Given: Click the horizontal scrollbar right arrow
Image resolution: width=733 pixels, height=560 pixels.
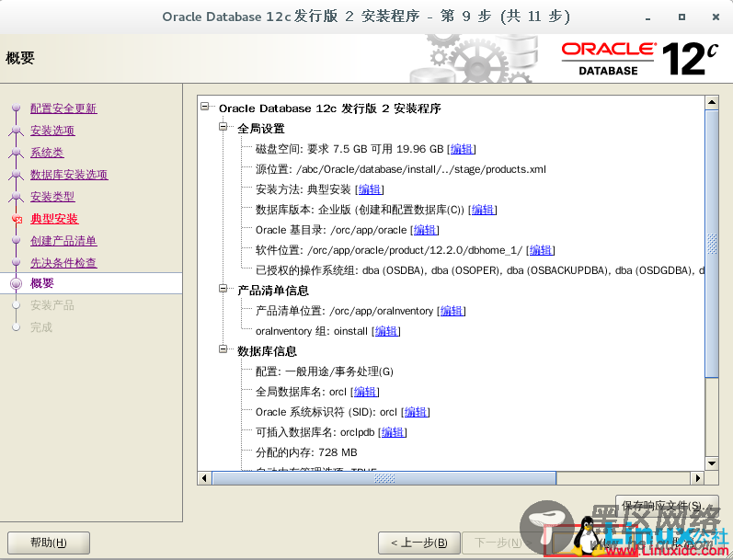Looking at the screenshot, I should point(697,478).
